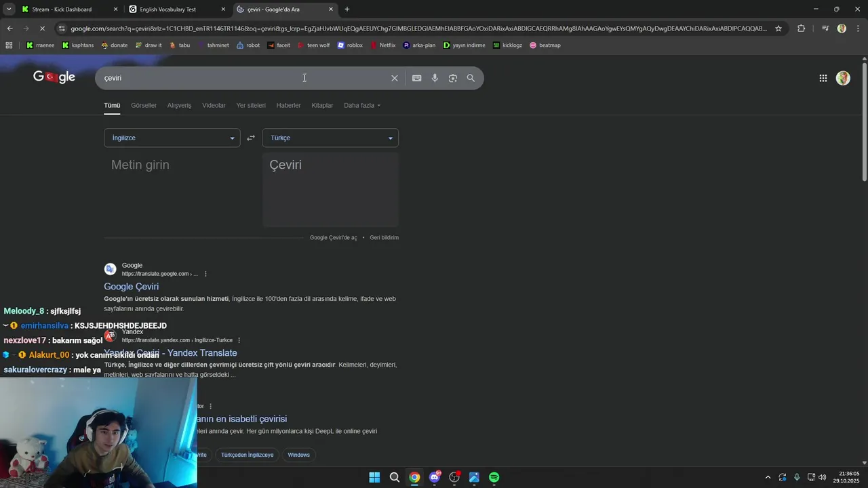The height and width of the screenshot is (488, 868).
Task: Select the Görseller search tab
Action: point(144,105)
